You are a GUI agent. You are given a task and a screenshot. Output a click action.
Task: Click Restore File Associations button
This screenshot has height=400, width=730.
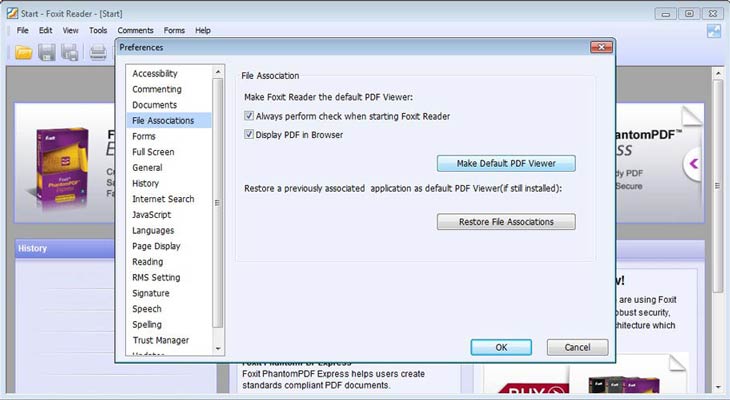506,222
